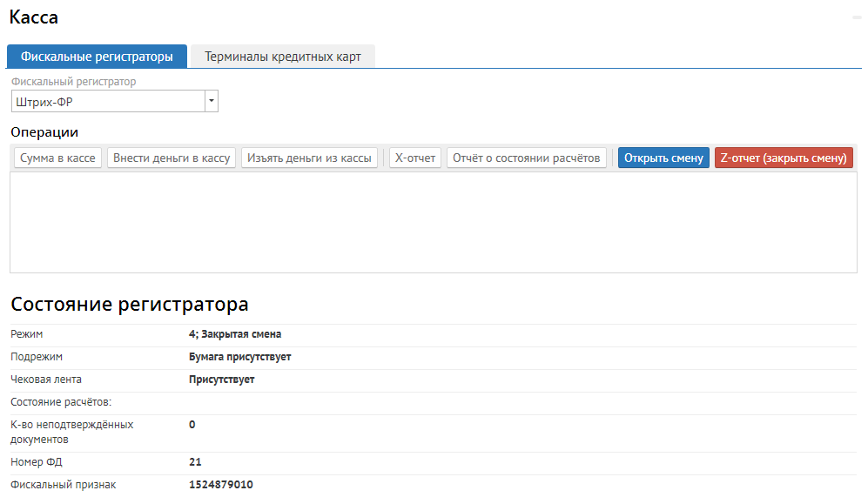Click the blue Открыть смену button
This screenshot has width=868, height=504.
[x=663, y=158]
